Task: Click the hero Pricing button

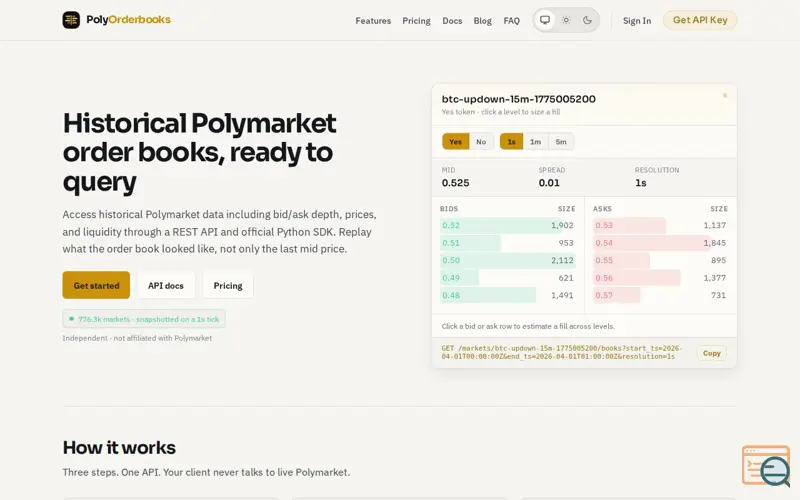Action: (228, 285)
